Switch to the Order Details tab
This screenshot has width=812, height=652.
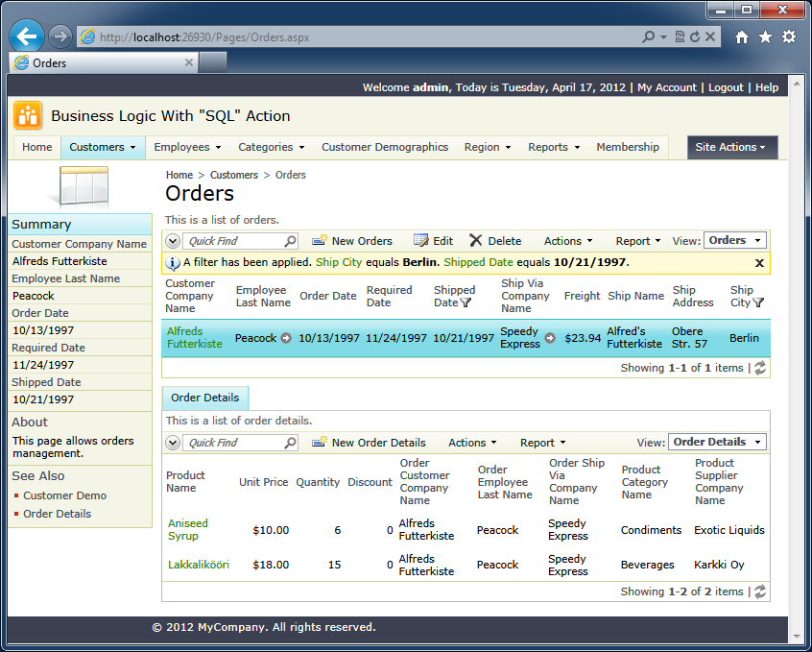point(205,398)
